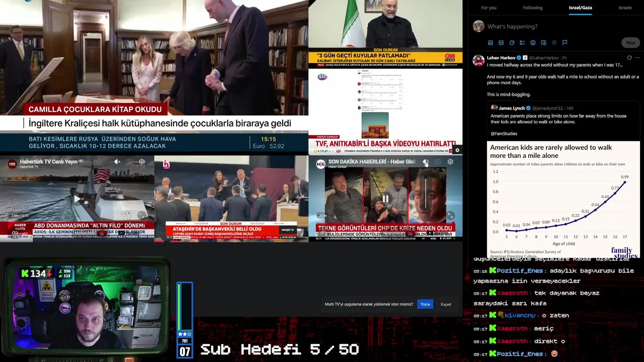This screenshot has height=362, width=644.
Task: Open the quoted James Lynch tweet name
Action: [x=512, y=108]
